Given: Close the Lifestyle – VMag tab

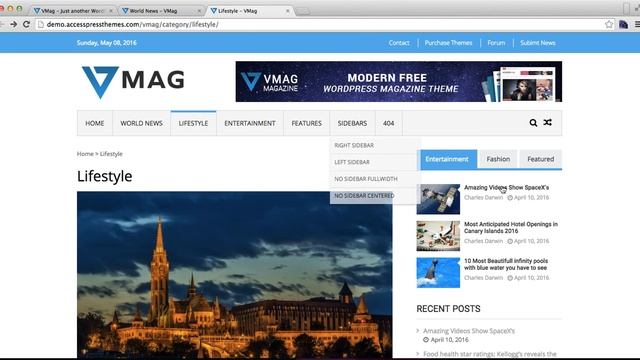Looking at the screenshot, I should (287, 11).
